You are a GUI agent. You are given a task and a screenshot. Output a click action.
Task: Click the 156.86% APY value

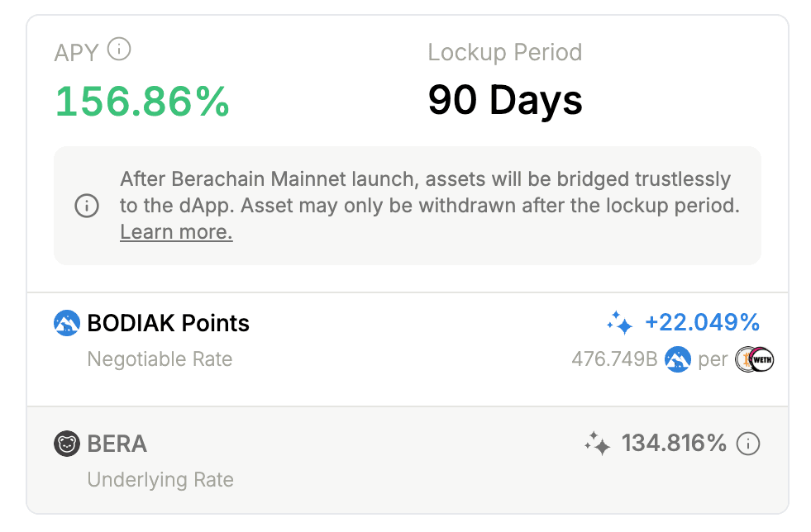142,102
